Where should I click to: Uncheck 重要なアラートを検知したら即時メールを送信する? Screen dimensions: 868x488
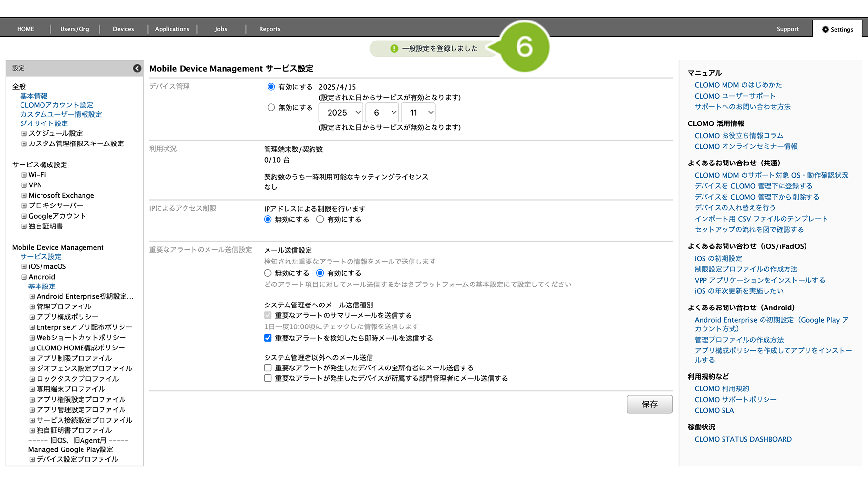[x=268, y=338]
